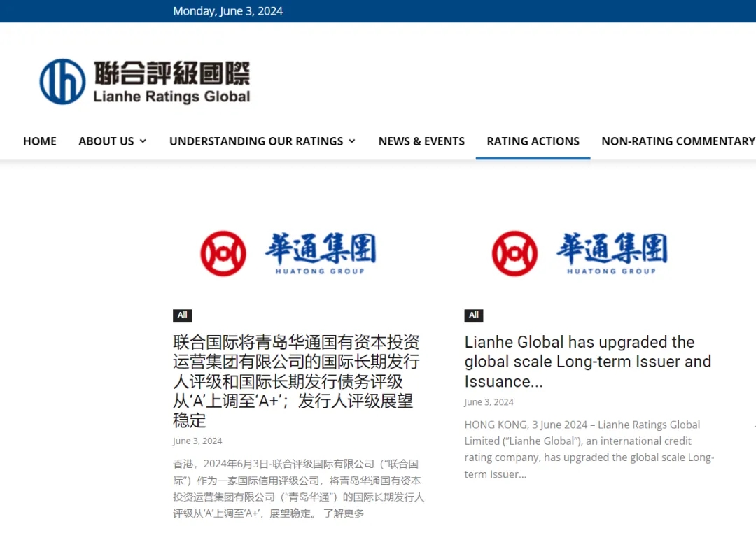
Task: Click the Lianhe Ratings Global logo
Action: point(145,81)
